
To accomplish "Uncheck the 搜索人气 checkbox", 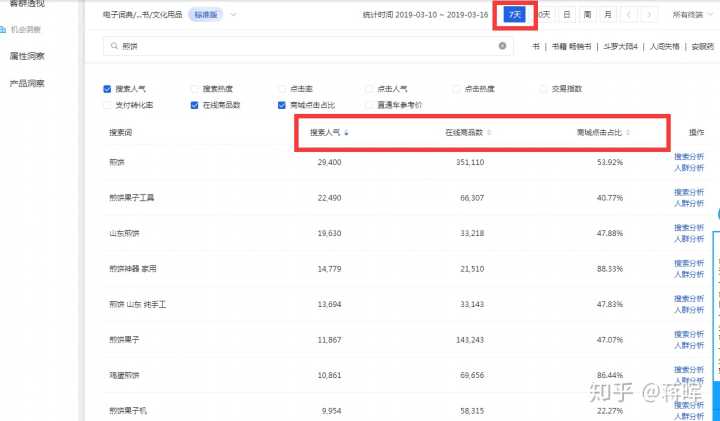I will pos(107,89).
